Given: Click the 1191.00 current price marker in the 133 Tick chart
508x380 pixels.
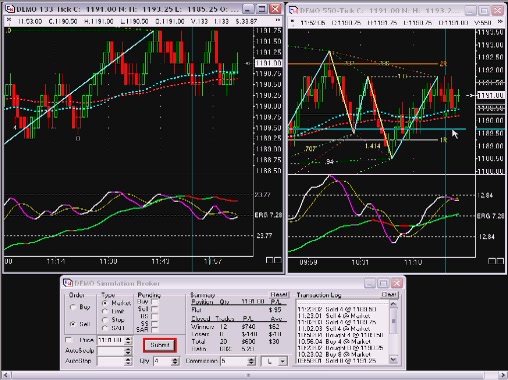Looking at the screenshot, I should coord(268,63).
